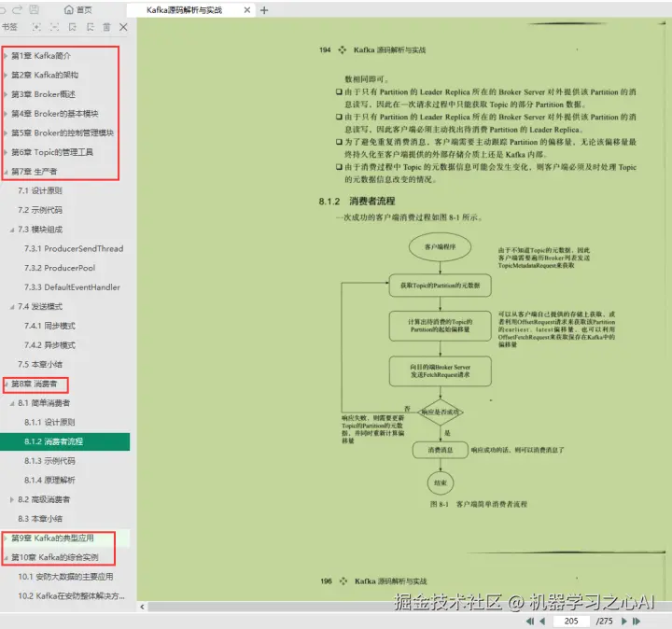Open a new tab with plus icon
Screen dimensions: 672x629
pyautogui.click(x=264, y=10)
